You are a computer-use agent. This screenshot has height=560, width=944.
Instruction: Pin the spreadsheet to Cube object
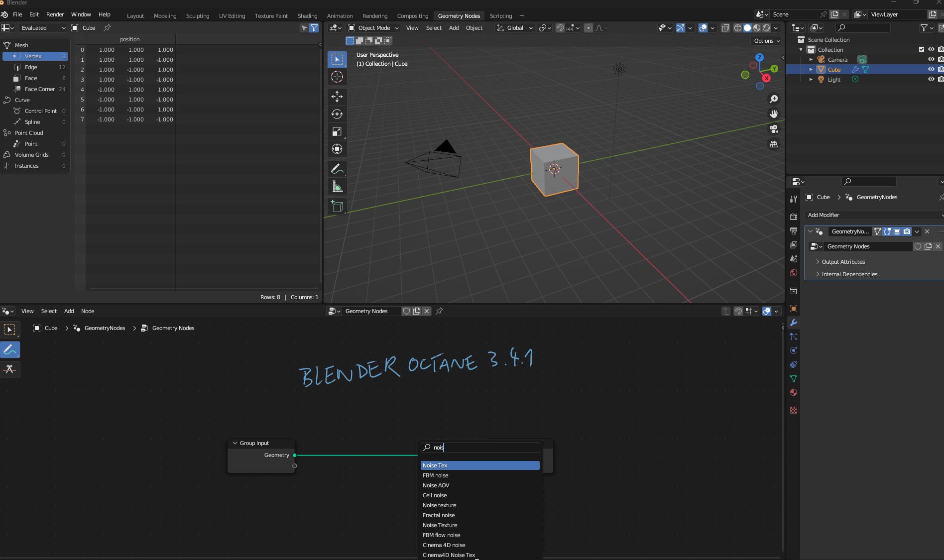tap(107, 28)
